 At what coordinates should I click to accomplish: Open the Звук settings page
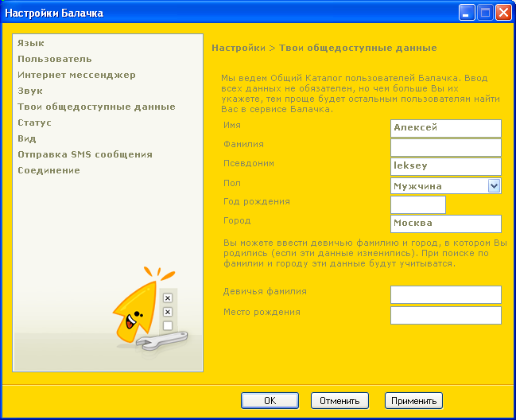pos(30,91)
